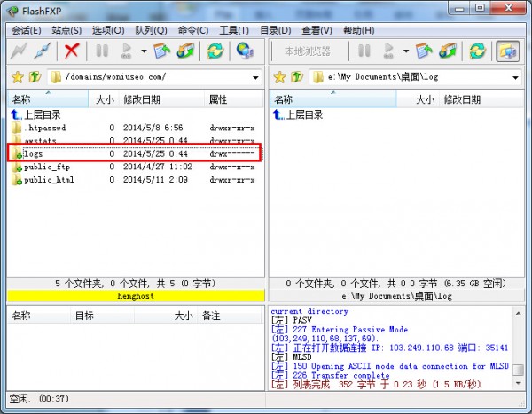Click the remote bookmarks star icon

[x=16, y=77]
